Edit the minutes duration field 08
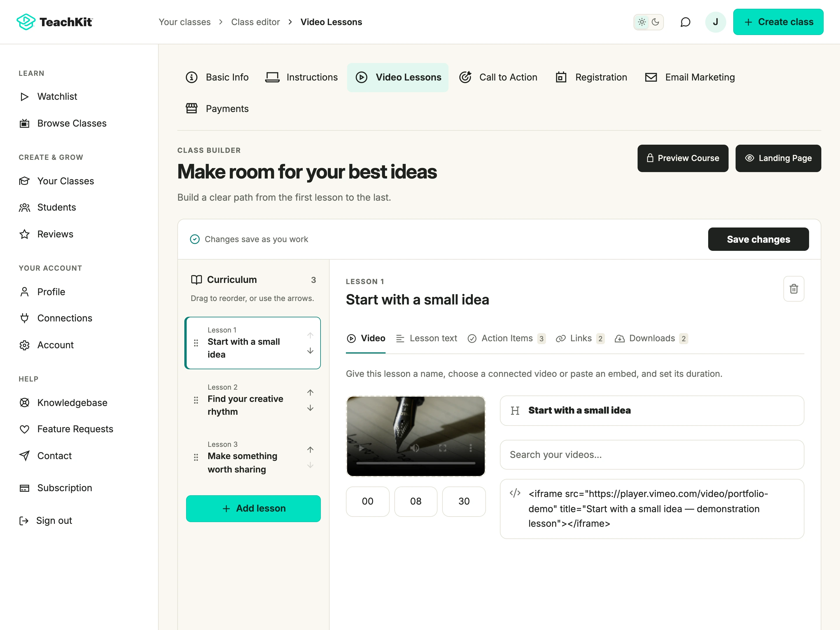Image resolution: width=840 pixels, height=630 pixels. coord(415,501)
